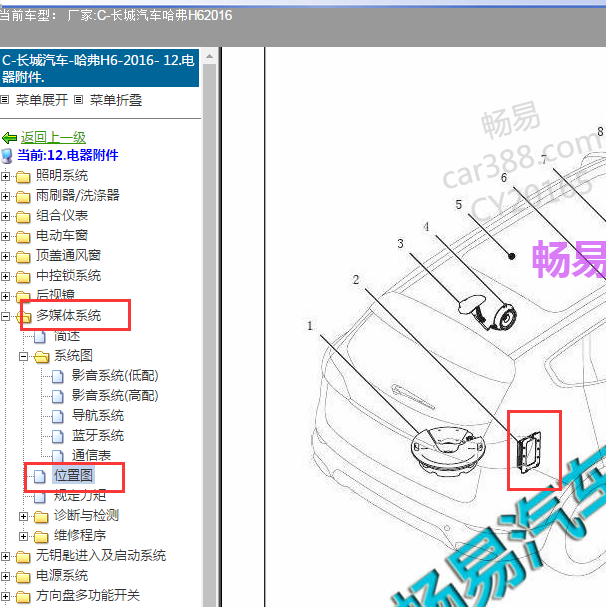
Task: Click the 诊断与检测 folder icon
Action: [x=41, y=516]
